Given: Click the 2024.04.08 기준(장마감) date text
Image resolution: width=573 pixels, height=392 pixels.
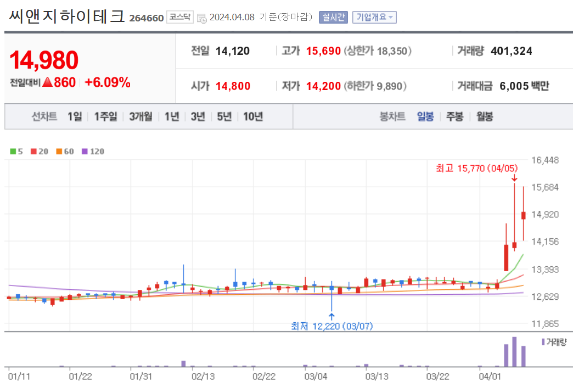Looking at the screenshot, I should tap(261, 17).
